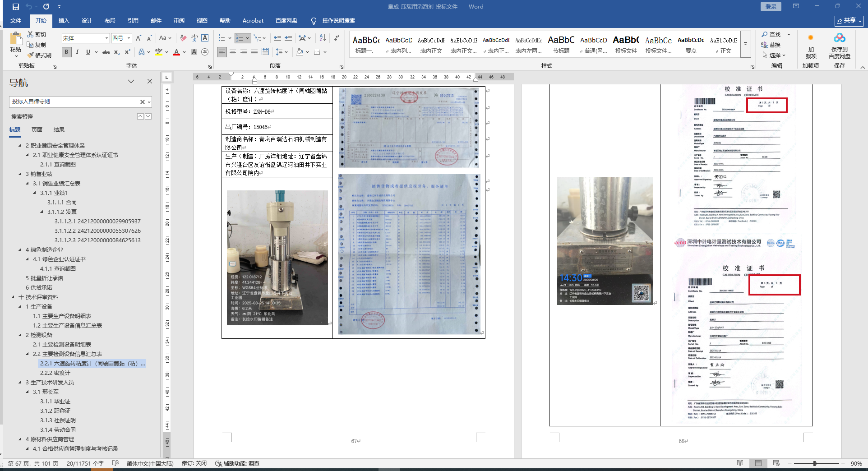Viewport: 868px width, 471px height.
Task: Switch to the 审阅 (Review) ribbon tab
Action: [x=179, y=21]
